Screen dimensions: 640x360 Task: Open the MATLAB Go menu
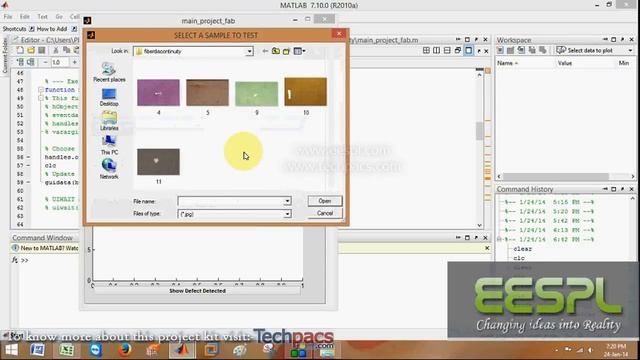click(59, 17)
